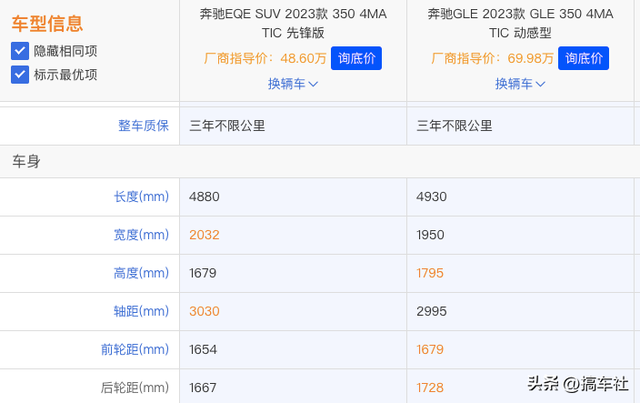Viewport: 640px width, 403px height.
Task: Open 换辆车 dropdown under 奔驰EQE SUV
Action: 293,84
